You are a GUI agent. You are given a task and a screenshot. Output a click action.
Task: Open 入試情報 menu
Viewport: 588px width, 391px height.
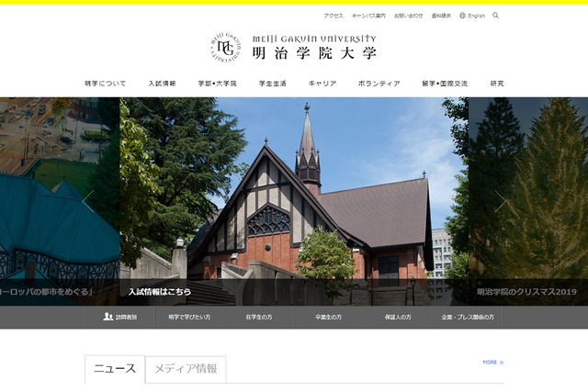click(162, 84)
